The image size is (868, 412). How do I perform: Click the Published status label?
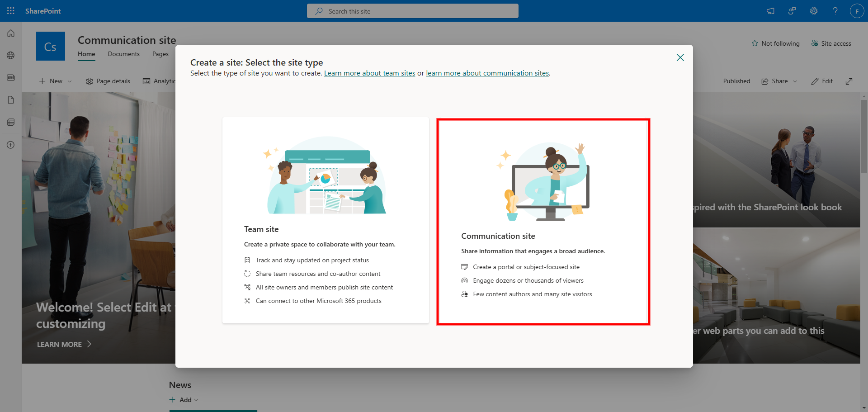point(736,81)
